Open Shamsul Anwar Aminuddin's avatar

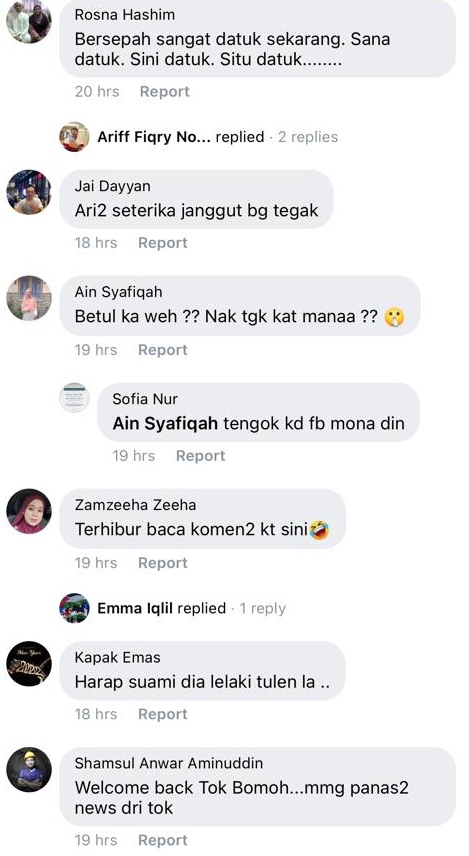[x=28, y=770]
